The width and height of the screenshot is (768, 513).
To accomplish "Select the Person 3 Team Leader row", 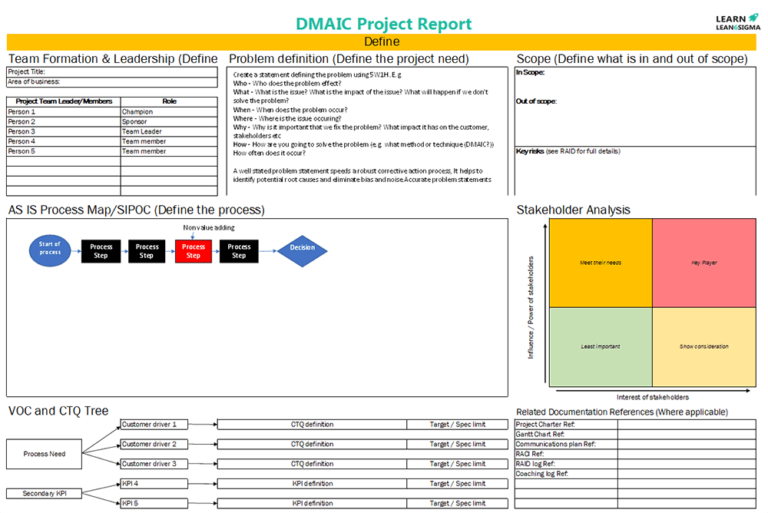I will tap(111, 132).
